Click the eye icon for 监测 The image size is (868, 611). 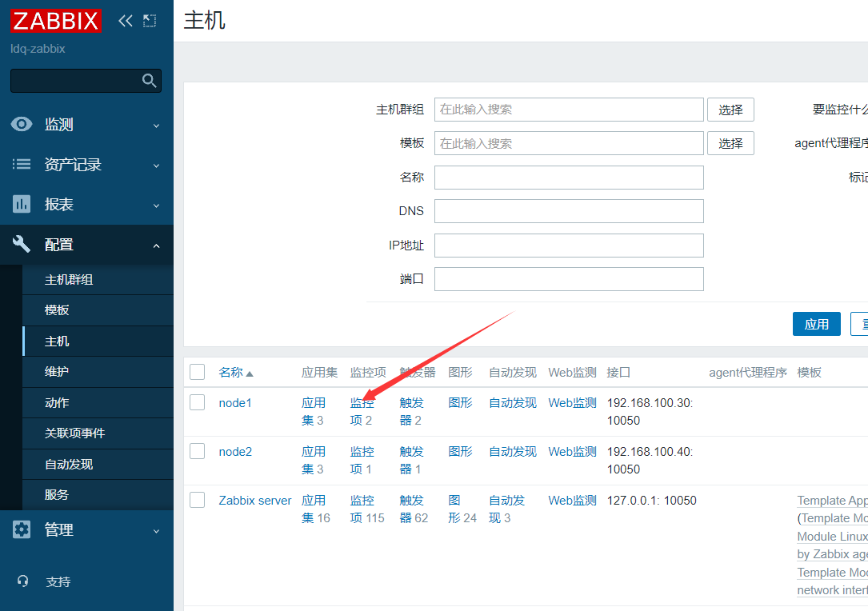point(22,125)
